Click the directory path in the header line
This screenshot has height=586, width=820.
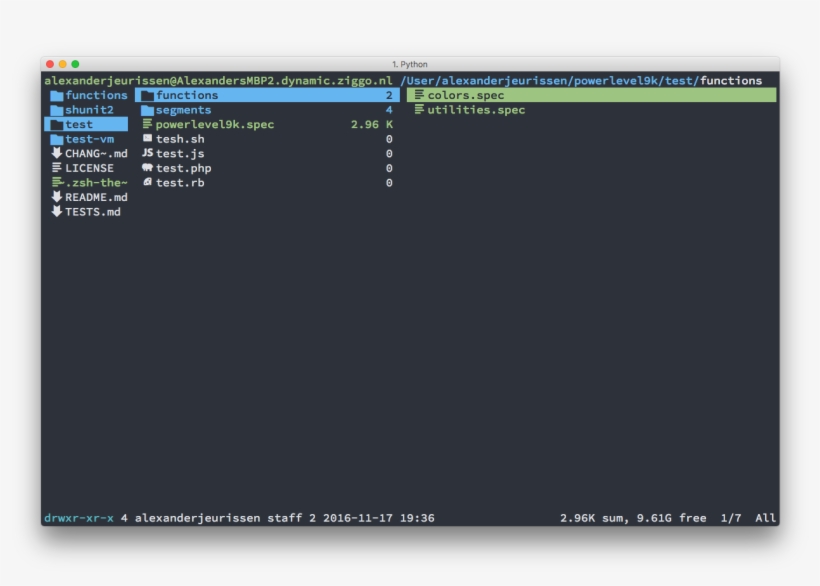click(x=580, y=81)
